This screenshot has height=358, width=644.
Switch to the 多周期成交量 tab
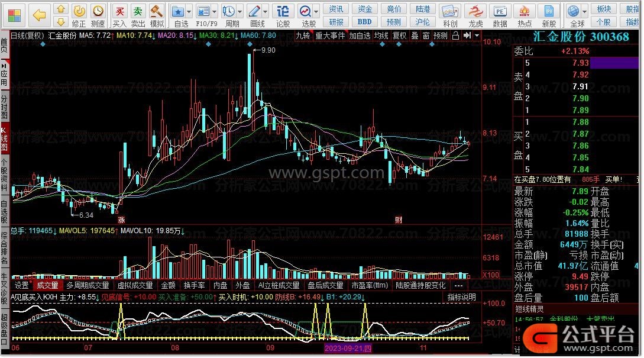(88, 285)
